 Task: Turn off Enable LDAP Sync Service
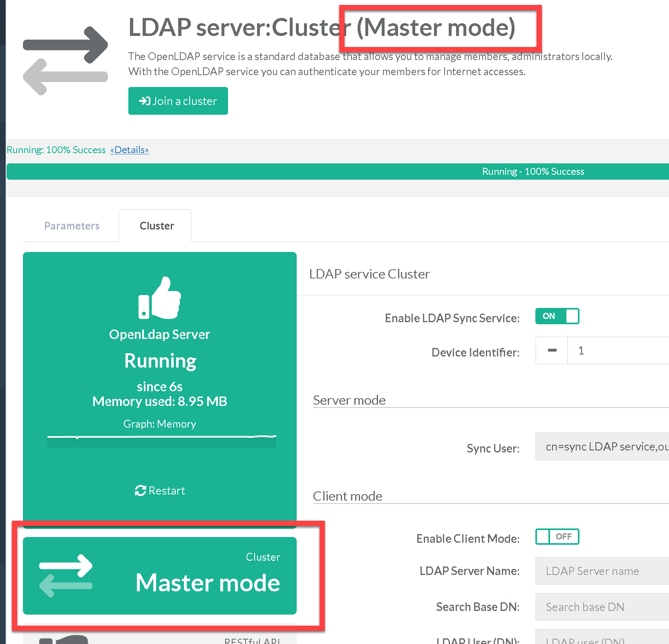(557, 316)
